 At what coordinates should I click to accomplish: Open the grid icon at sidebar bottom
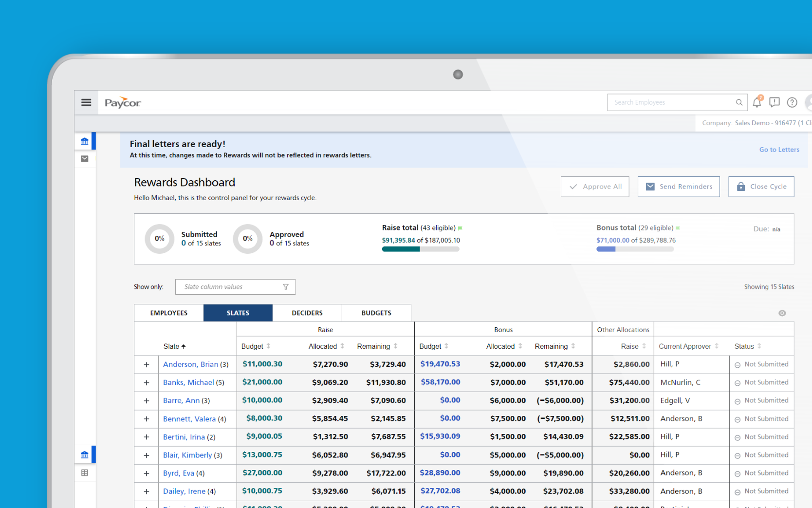(85, 472)
